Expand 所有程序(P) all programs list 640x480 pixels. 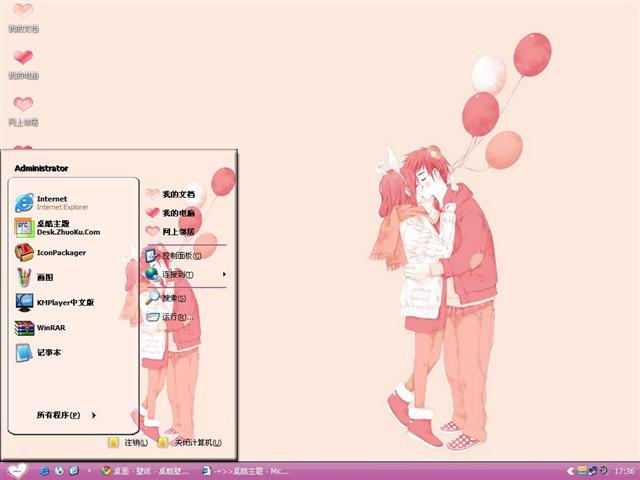tap(67, 415)
